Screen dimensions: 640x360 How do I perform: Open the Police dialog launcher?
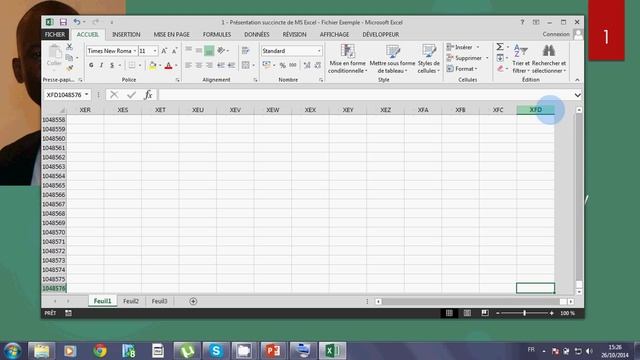pos(178,80)
